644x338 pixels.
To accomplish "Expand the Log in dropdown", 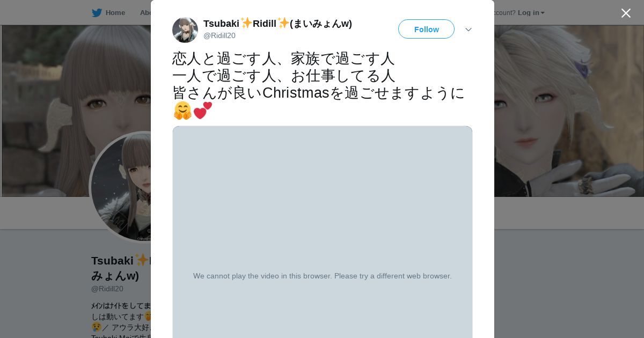I will (531, 13).
